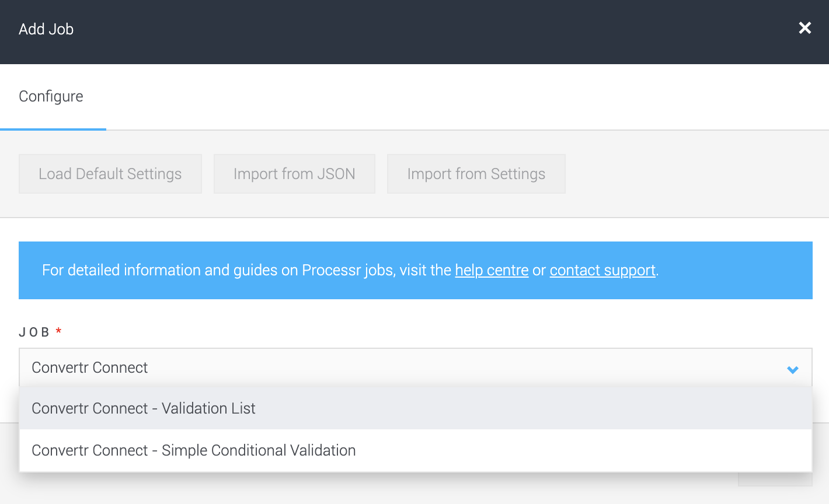Click the partially hidden button below the dropdown list
This screenshot has height=504, width=829.
click(x=775, y=480)
